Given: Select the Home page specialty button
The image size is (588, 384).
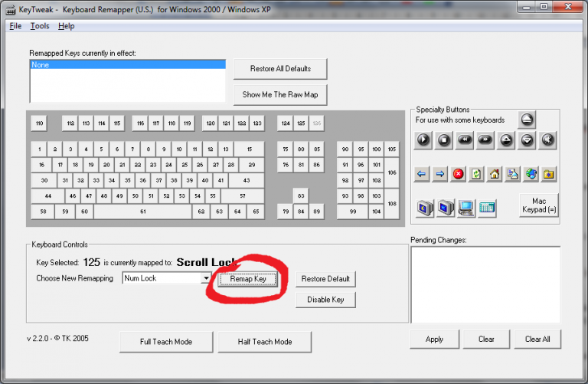Looking at the screenshot, I should (x=495, y=174).
